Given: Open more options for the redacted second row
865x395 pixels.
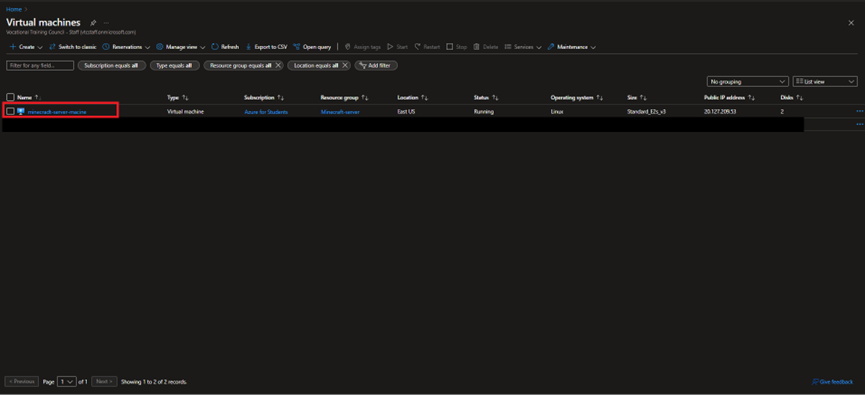Looking at the screenshot, I should tap(859, 125).
